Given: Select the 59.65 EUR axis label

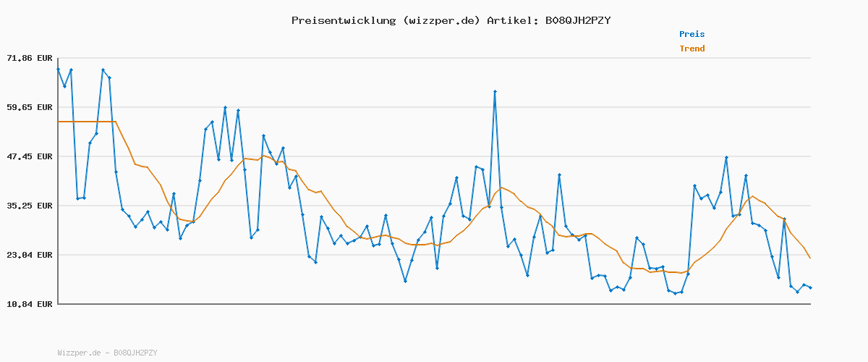Looking at the screenshot, I should click(x=29, y=107).
